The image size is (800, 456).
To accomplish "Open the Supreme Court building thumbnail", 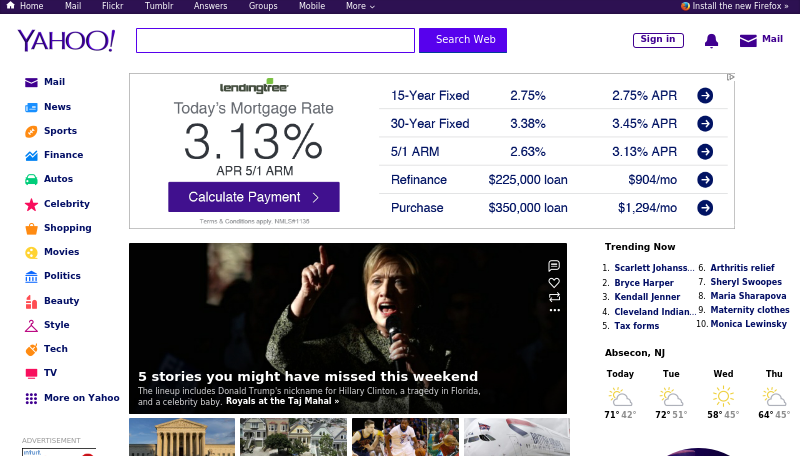I will (182, 437).
